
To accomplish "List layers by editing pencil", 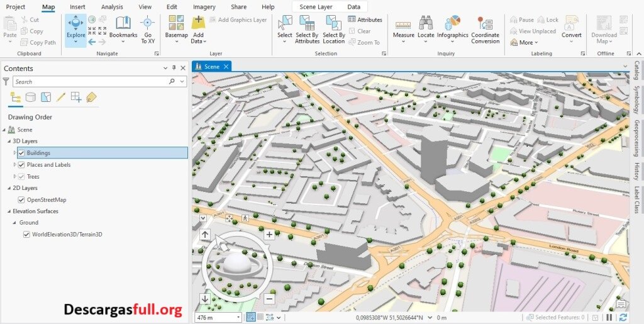I will click(61, 98).
